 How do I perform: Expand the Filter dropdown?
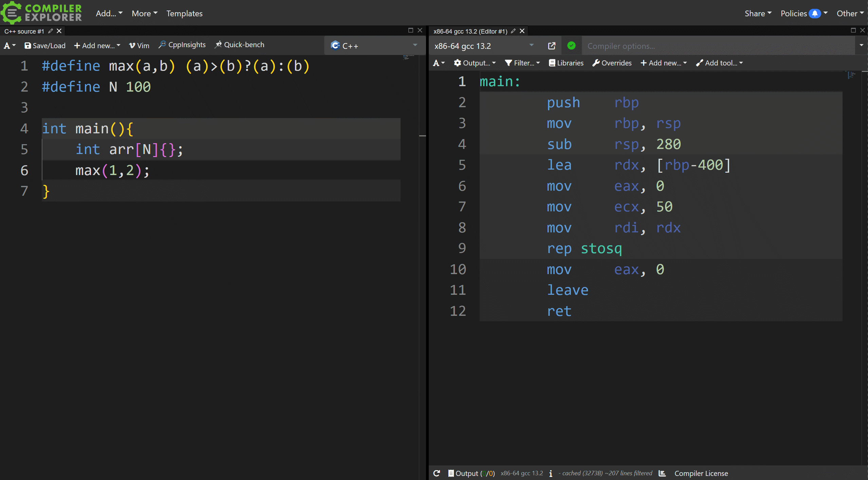[522, 63]
